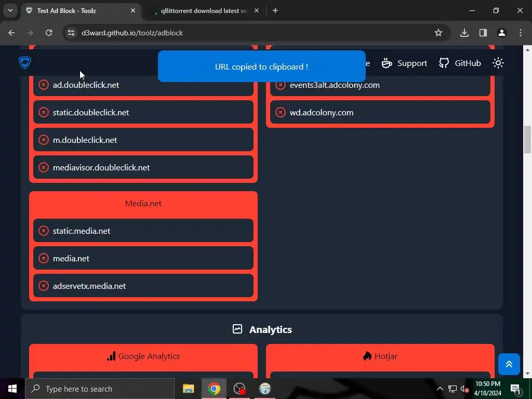Click blocked icon next to wd.adcolony.com
The width and height of the screenshot is (532, 399).
pos(280,112)
